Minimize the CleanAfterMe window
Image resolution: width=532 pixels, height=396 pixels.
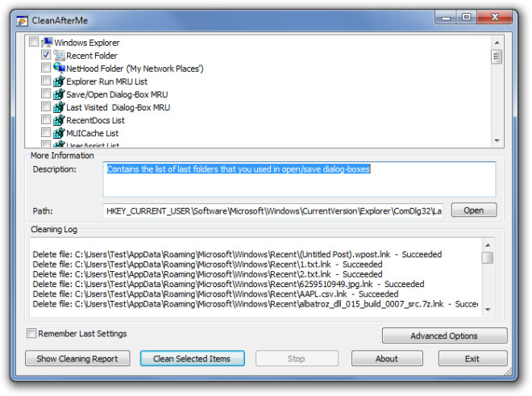[x=446, y=17]
